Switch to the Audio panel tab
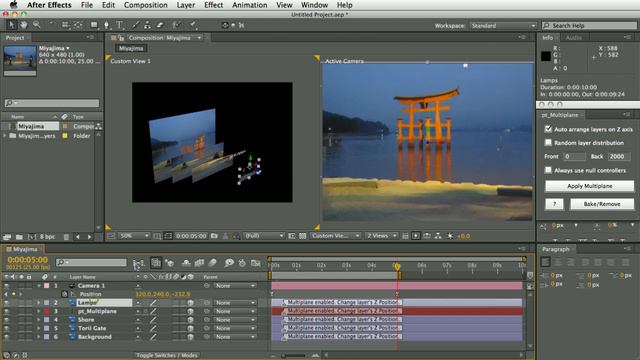Image resolution: width=640 pixels, height=360 pixels. click(x=573, y=38)
